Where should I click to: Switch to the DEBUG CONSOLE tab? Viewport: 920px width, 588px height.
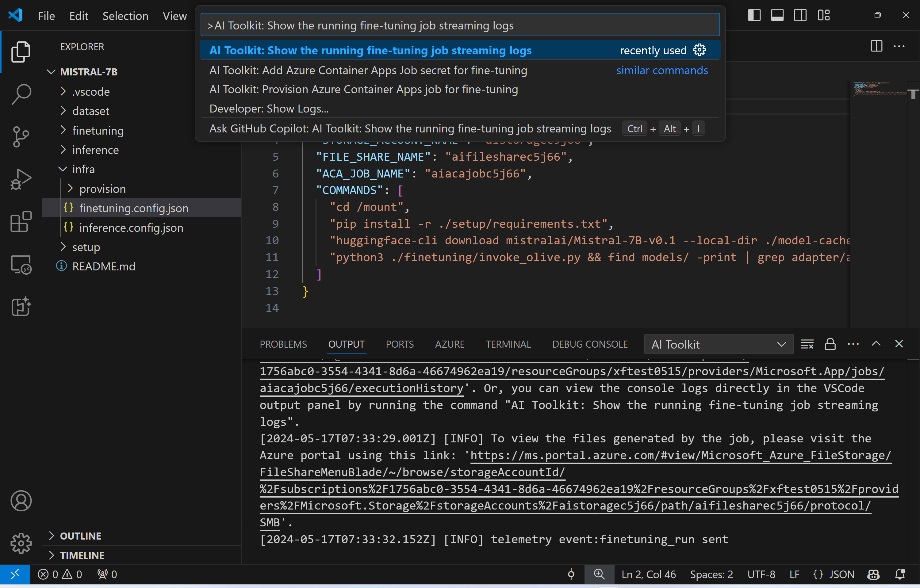[x=590, y=344]
